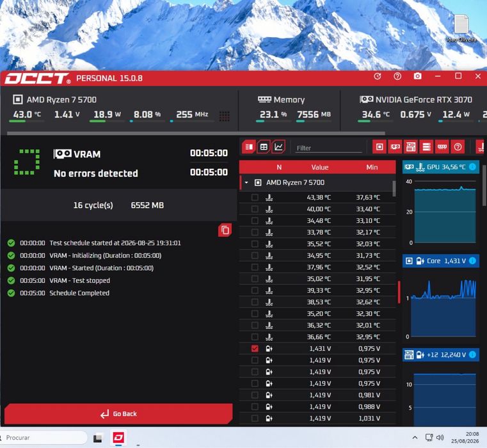This screenshot has width=487, height=448.
Task: Open the volume control in system tray
Action: (x=440, y=437)
